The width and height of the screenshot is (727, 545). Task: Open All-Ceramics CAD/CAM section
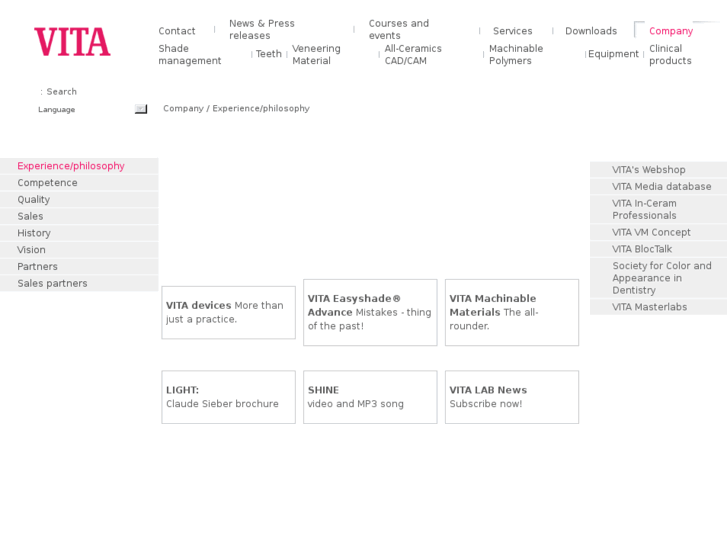pyautogui.click(x=413, y=55)
